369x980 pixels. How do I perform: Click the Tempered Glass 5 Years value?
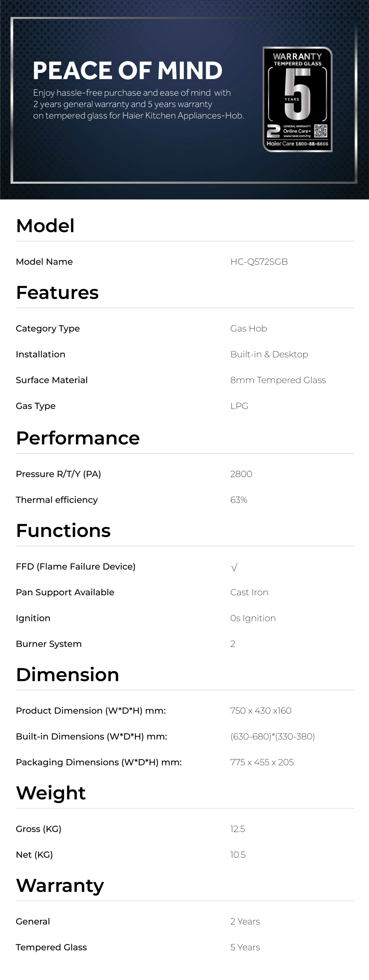pos(245,947)
